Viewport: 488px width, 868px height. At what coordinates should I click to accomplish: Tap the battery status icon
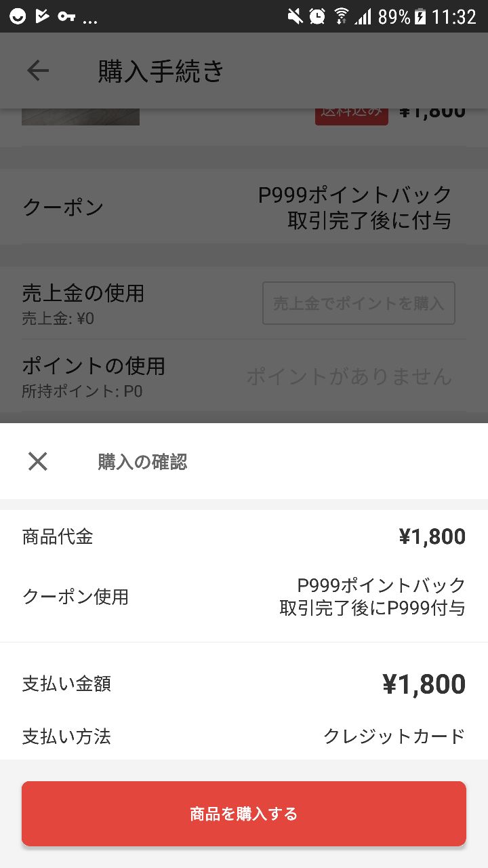420,16
